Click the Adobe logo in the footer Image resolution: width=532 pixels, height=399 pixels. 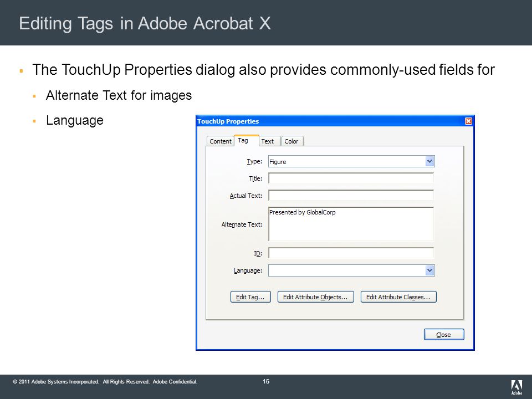click(516, 387)
